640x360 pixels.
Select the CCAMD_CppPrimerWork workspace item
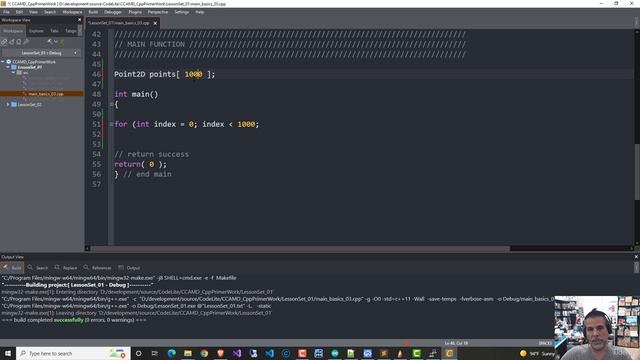(34, 62)
